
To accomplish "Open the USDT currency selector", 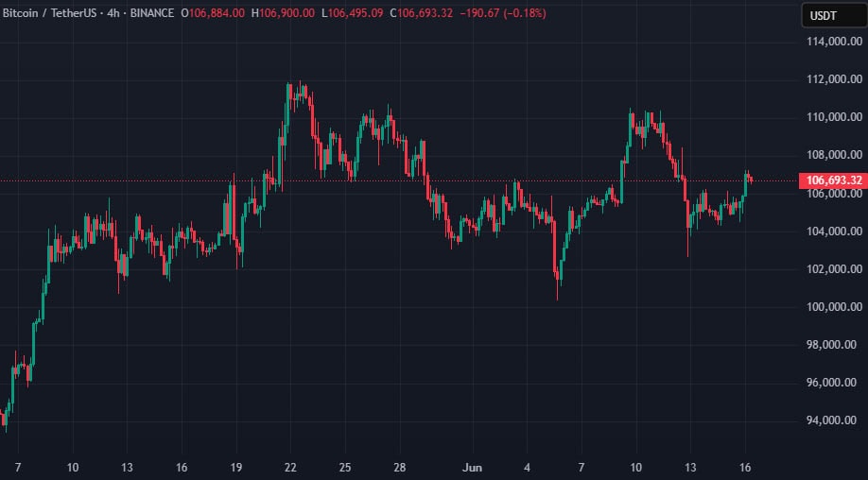I will point(834,15).
